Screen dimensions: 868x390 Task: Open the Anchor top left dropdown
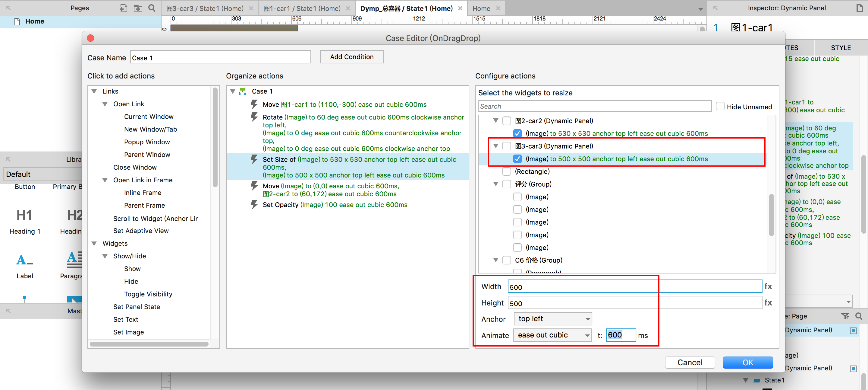(553, 319)
